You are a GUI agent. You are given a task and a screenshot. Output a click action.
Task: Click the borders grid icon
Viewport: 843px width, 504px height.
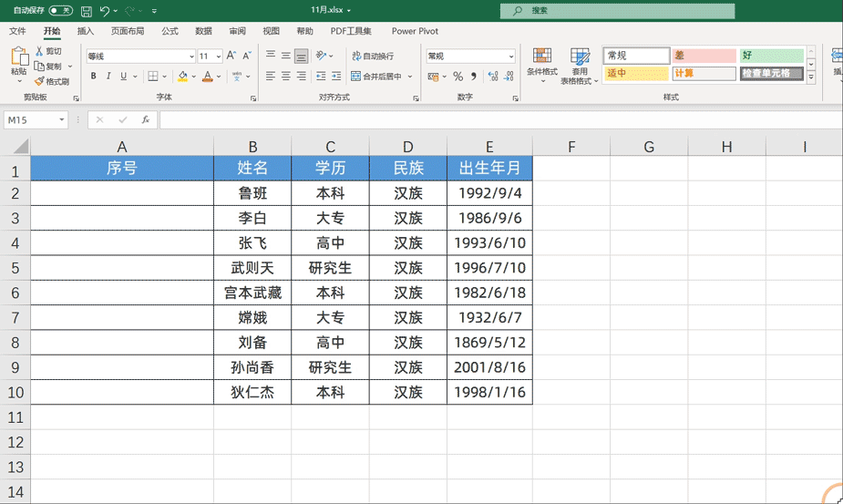[x=153, y=77]
